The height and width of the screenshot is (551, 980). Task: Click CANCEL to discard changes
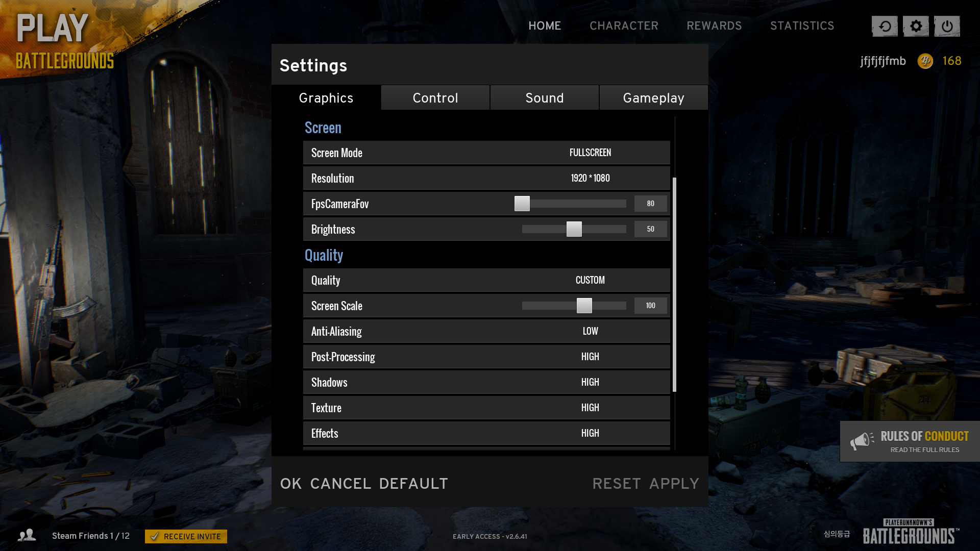pyautogui.click(x=340, y=483)
